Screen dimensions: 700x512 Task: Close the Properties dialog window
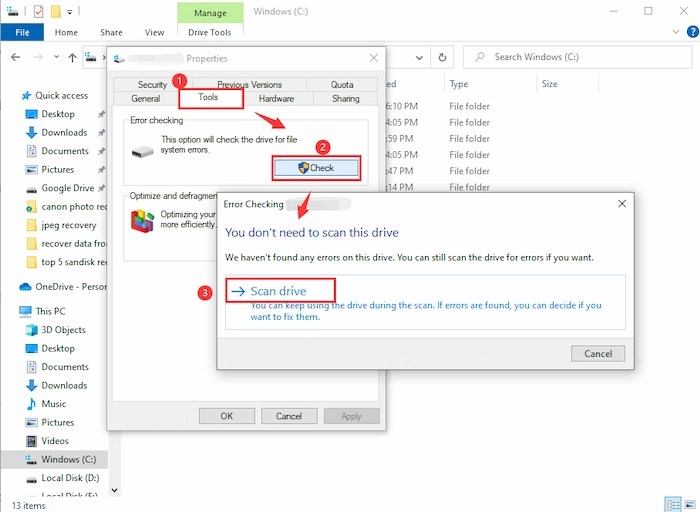pyautogui.click(x=374, y=58)
